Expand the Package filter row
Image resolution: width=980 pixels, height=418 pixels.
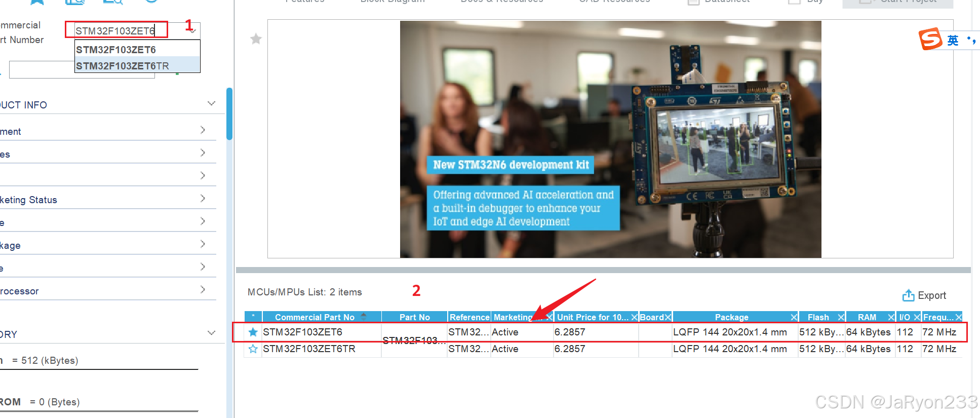tap(203, 244)
